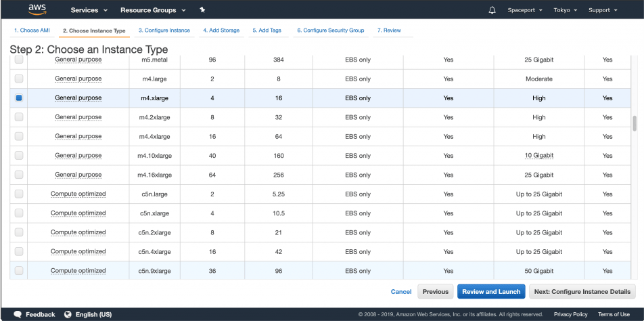Click the Cancel link

(x=401, y=291)
